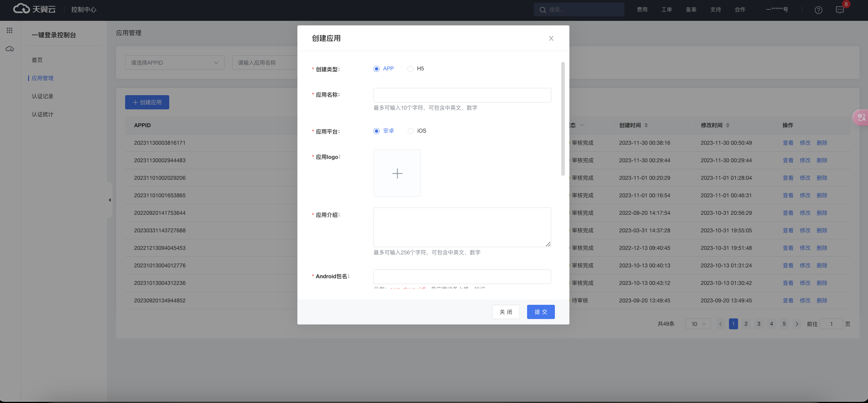Sort by 创建时间 column arrows
The image size is (868, 403).
coord(646,125)
